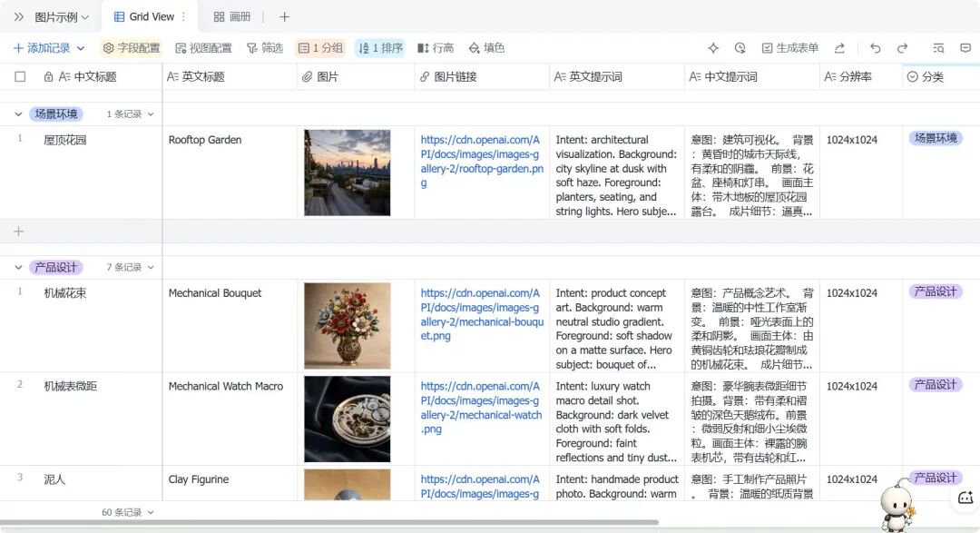Tick the select-all checkbox in header
The height and width of the screenshot is (533, 980).
pos(20,77)
